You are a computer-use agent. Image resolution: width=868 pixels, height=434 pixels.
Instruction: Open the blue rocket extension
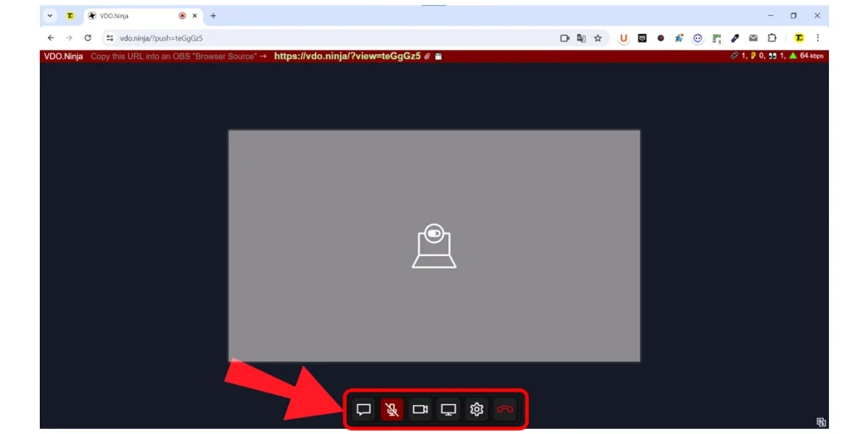[679, 38]
